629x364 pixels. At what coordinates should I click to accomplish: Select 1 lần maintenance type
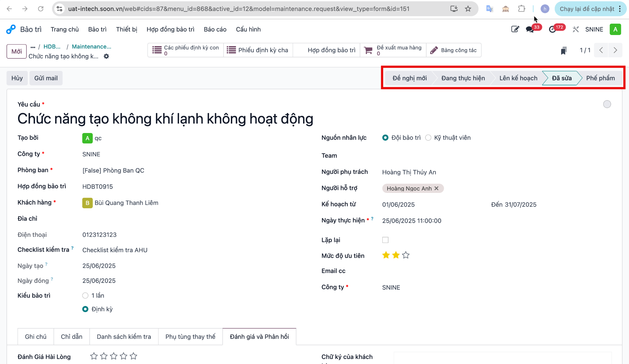(85, 296)
